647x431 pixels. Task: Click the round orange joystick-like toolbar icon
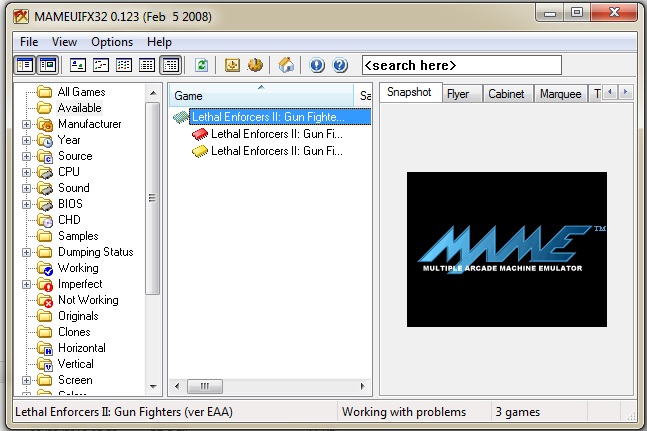click(x=255, y=65)
